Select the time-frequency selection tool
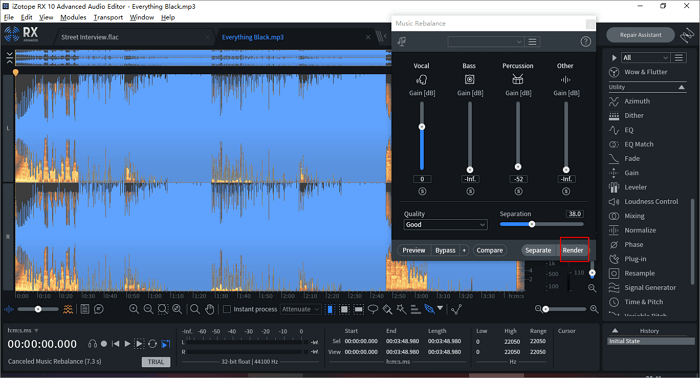The width and height of the screenshot is (700, 378). coord(344,309)
